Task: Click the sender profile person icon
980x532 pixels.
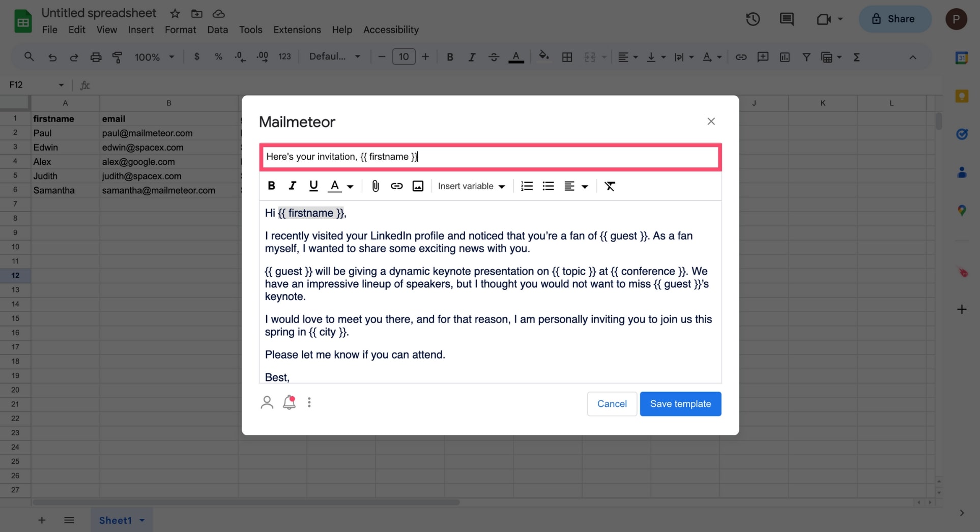Action: point(267,402)
